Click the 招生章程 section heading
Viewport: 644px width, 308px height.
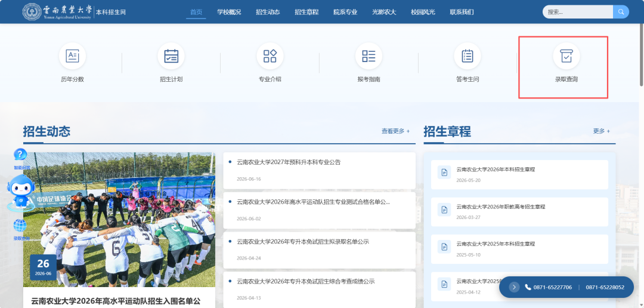(447, 131)
